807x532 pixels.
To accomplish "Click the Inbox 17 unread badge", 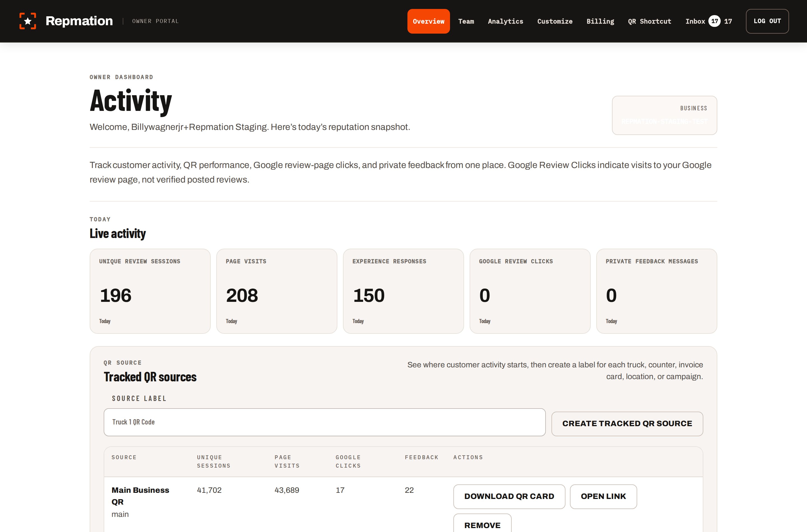I will [714, 21].
